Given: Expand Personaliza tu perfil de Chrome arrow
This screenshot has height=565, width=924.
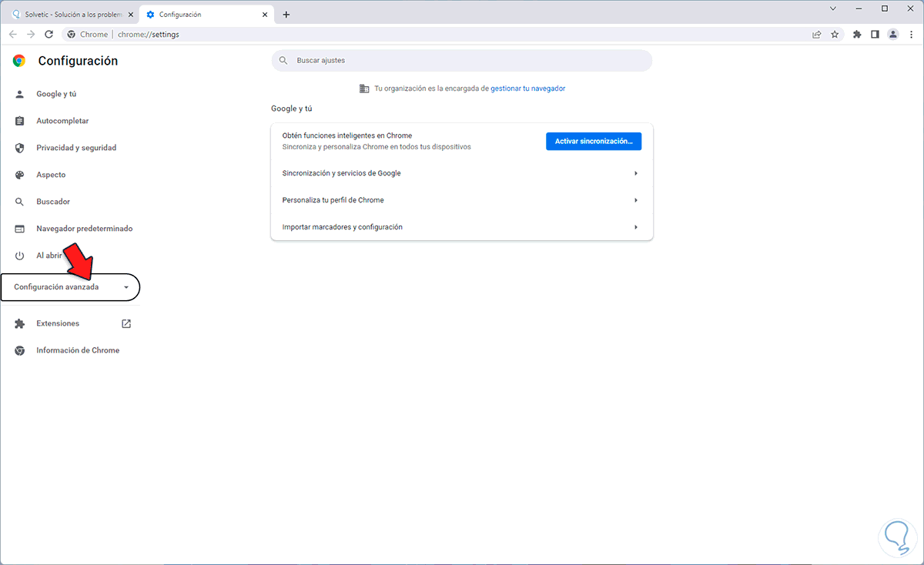Looking at the screenshot, I should [636, 200].
